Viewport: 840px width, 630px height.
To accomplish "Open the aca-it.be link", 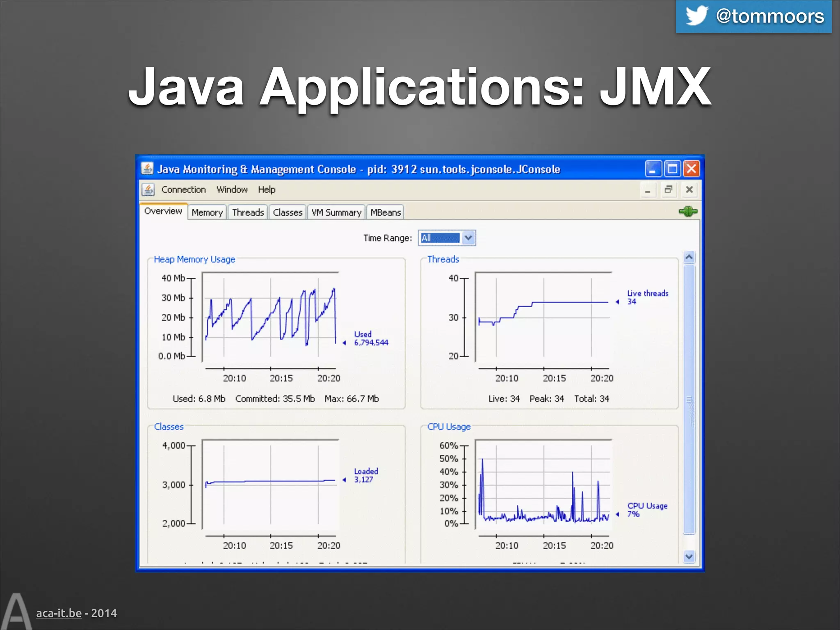I will pos(59,613).
